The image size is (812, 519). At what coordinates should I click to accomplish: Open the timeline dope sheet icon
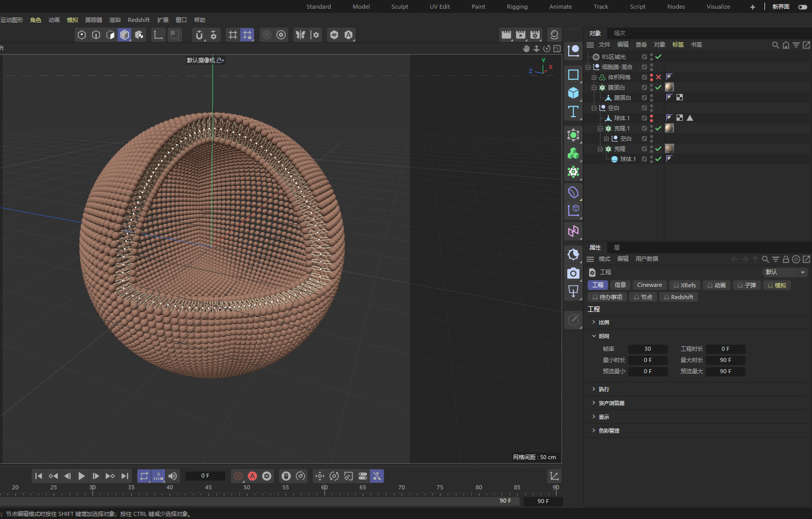click(x=554, y=476)
